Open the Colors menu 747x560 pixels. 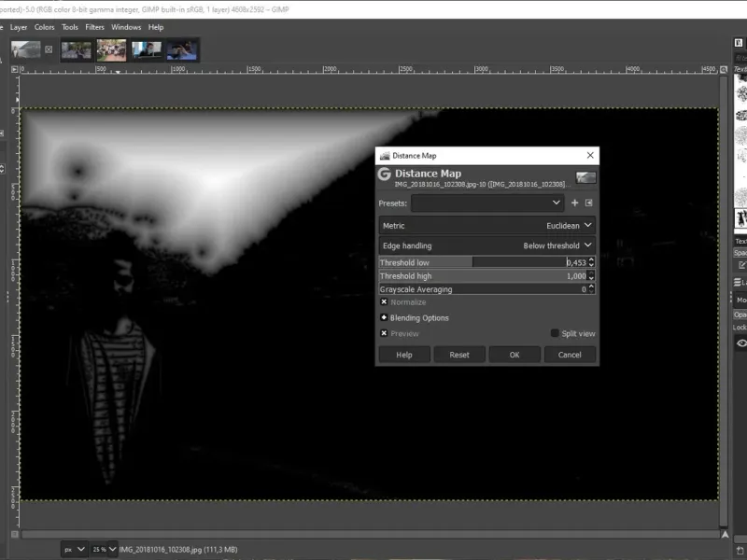(45, 27)
